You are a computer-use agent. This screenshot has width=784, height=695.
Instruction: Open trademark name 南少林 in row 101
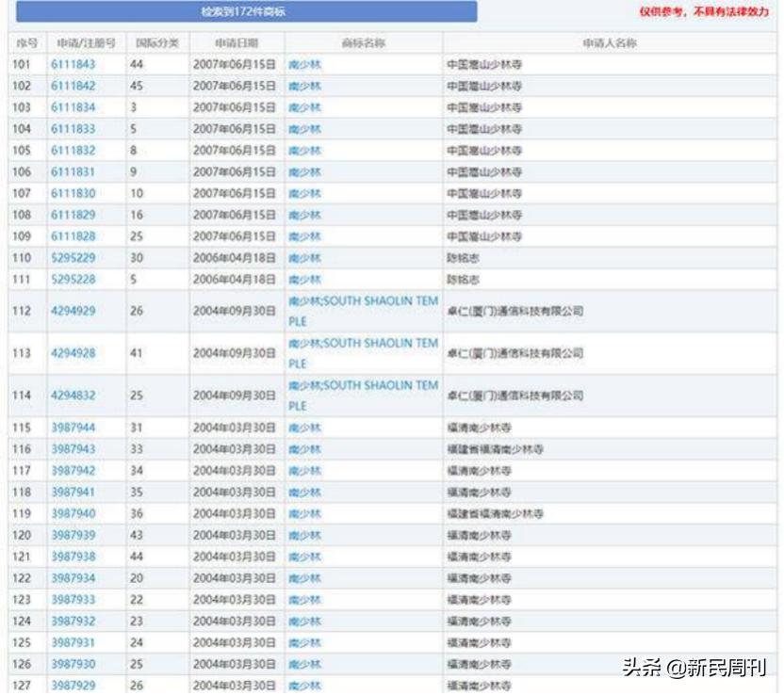click(x=304, y=64)
